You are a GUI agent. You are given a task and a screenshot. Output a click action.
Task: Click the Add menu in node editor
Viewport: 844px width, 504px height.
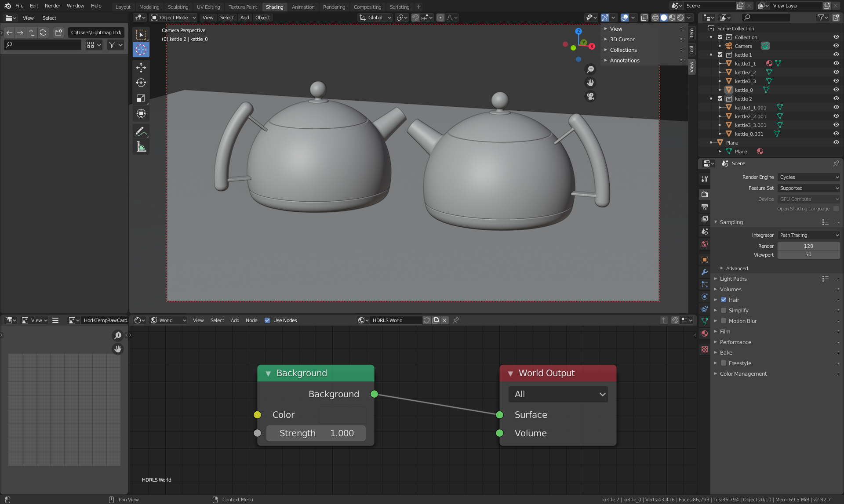pyautogui.click(x=234, y=320)
